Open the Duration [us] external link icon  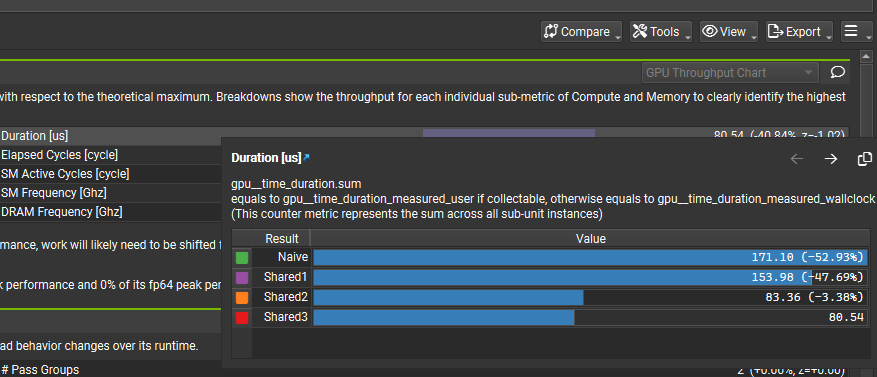point(306,158)
